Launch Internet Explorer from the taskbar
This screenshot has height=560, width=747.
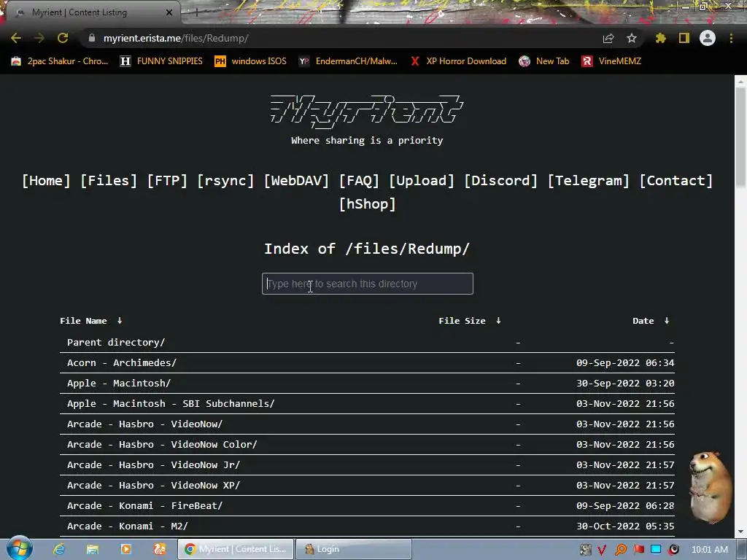pyautogui.click(x=58, y=549)
